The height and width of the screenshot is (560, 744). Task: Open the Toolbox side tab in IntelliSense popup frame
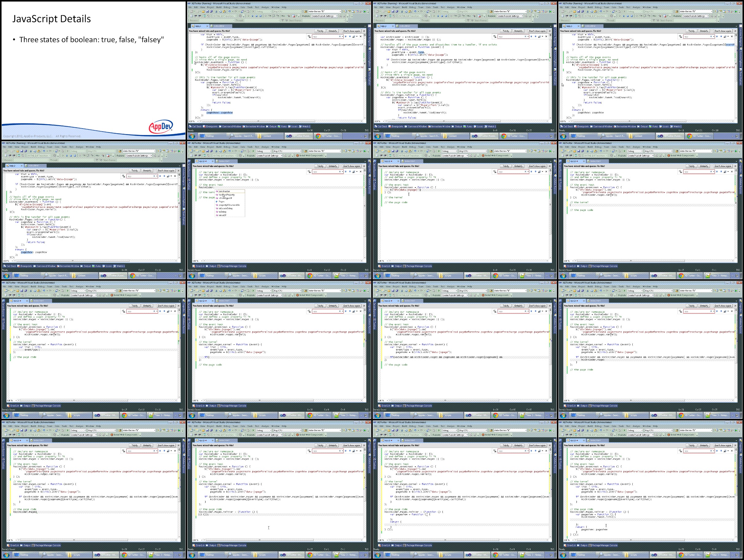pyautogui.click(x=189, y=184)
